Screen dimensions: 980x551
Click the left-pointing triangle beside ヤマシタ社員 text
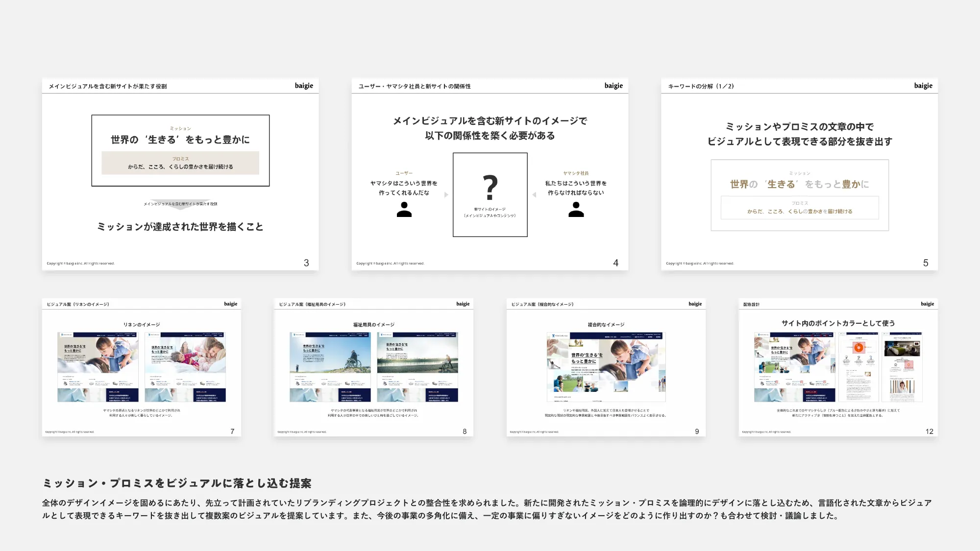pyautogui.click(x=534, y=195)
